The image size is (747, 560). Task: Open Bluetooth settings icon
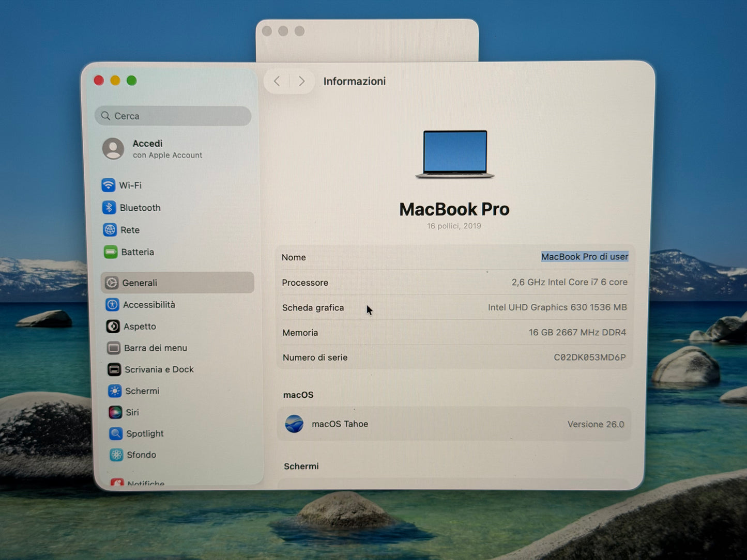point(109,207)
